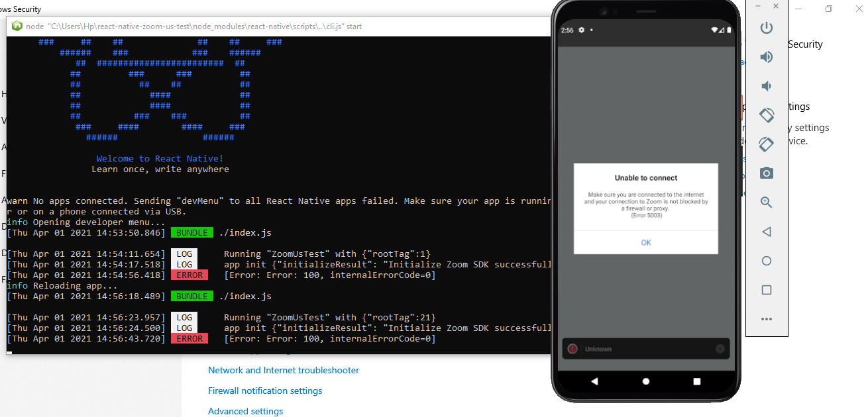Tap the wifi signal icon in phone status bar
Screen dimensions: 868x417
coord(715,30)
